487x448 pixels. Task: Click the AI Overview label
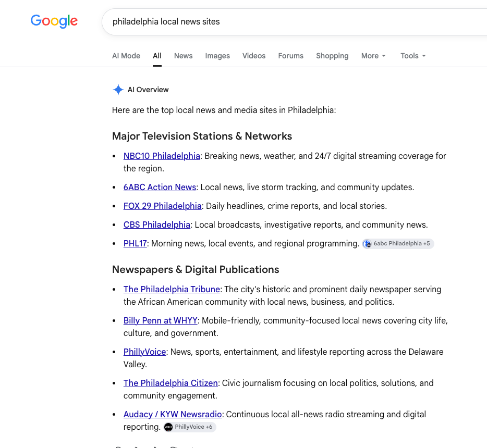[148, 90]
